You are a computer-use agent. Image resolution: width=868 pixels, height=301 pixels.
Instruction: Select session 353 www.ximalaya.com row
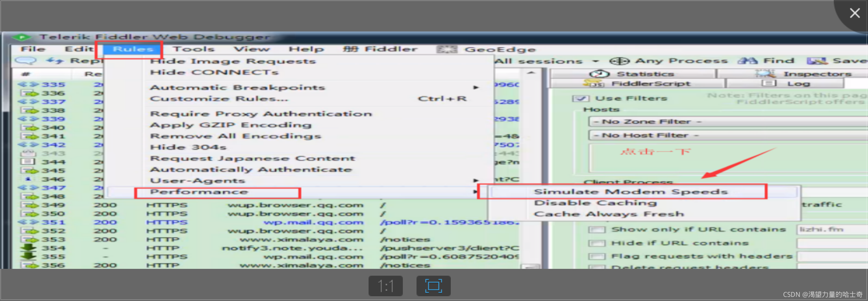(269, 239)
